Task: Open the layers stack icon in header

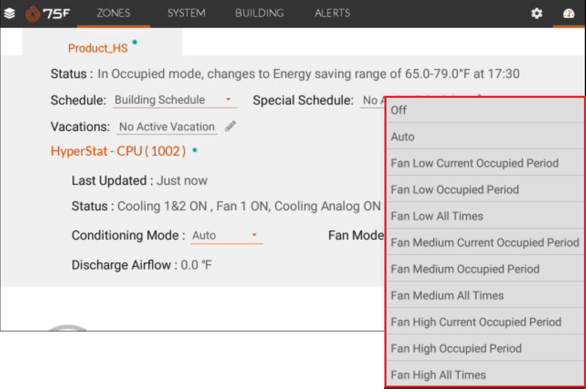Action: (x=10, y=13)
